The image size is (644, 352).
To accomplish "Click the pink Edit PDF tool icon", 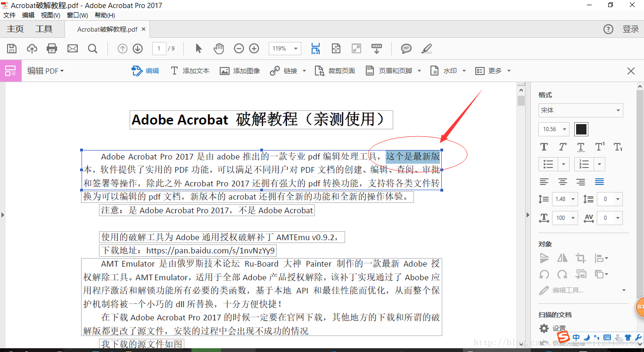I will [x=10, y=71].
